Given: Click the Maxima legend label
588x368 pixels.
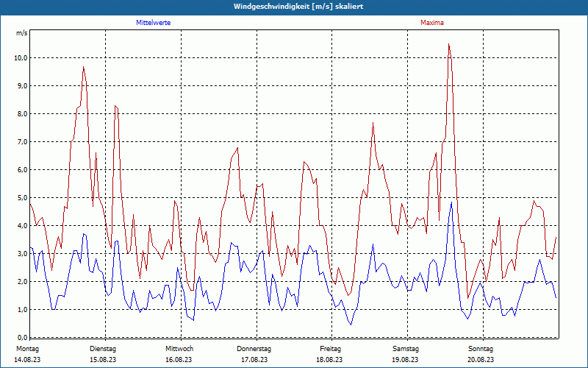Looking at the screenshot, I should (x=431, y=23).
